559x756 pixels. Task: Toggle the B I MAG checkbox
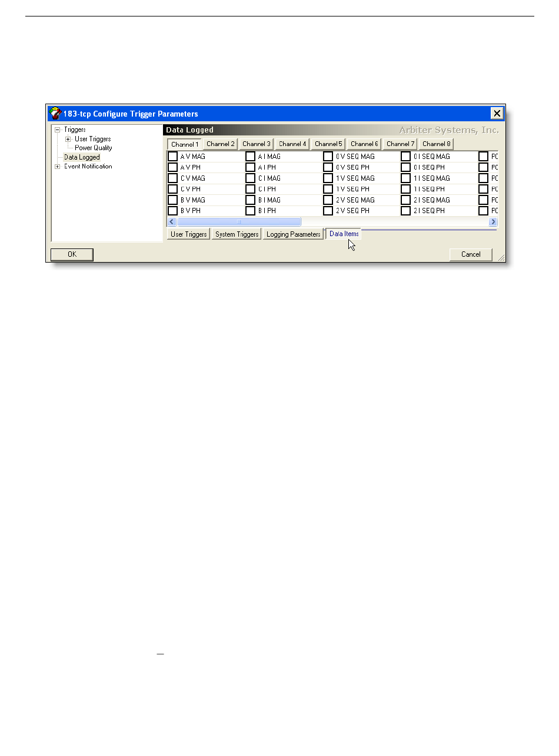(x=251, y=200)
